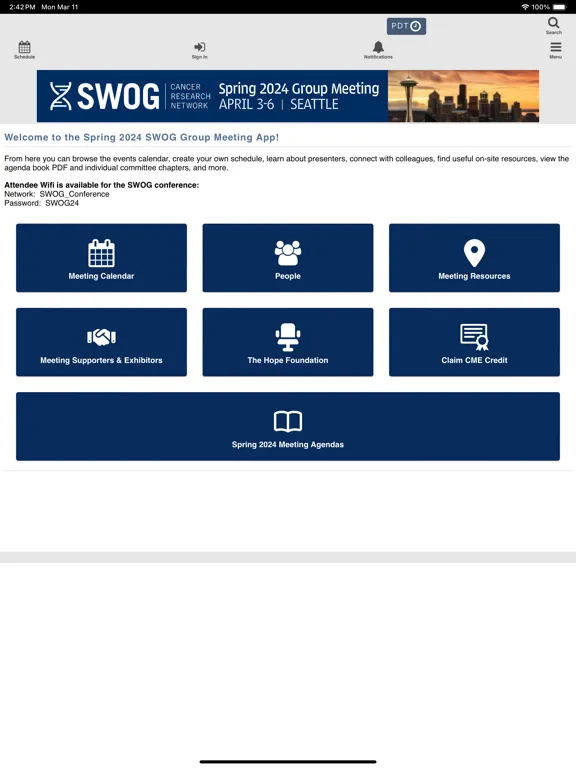Image resolution: width=576 pixels, height=768 pixels.
Task: Open The Hope Foundation tile
Action: click(288, 342)
